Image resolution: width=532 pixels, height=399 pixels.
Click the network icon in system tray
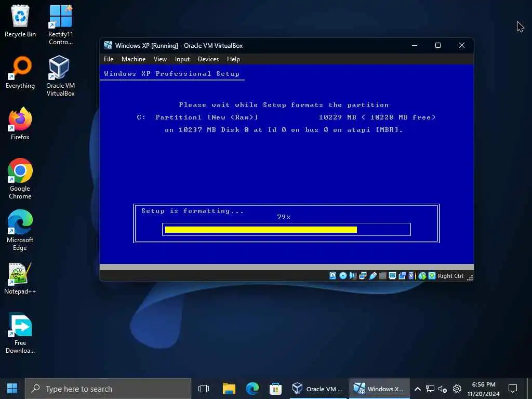click(x=430, y=389)
